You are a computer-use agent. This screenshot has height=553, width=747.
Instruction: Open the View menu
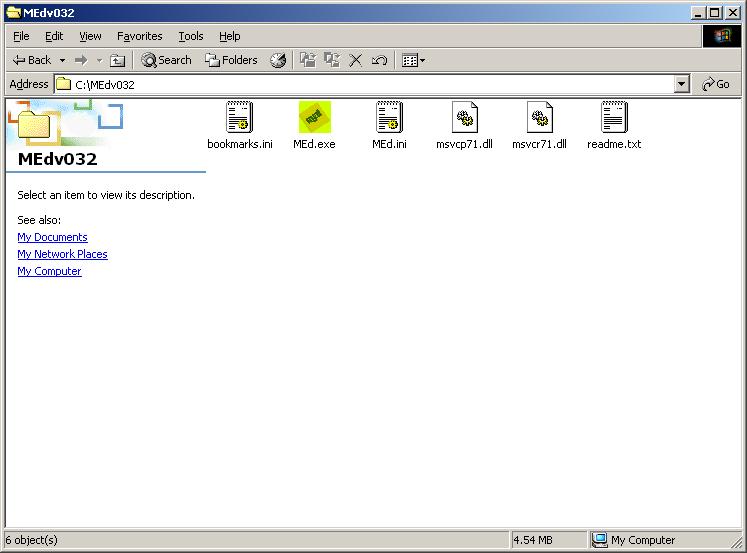tap(90, 36)
